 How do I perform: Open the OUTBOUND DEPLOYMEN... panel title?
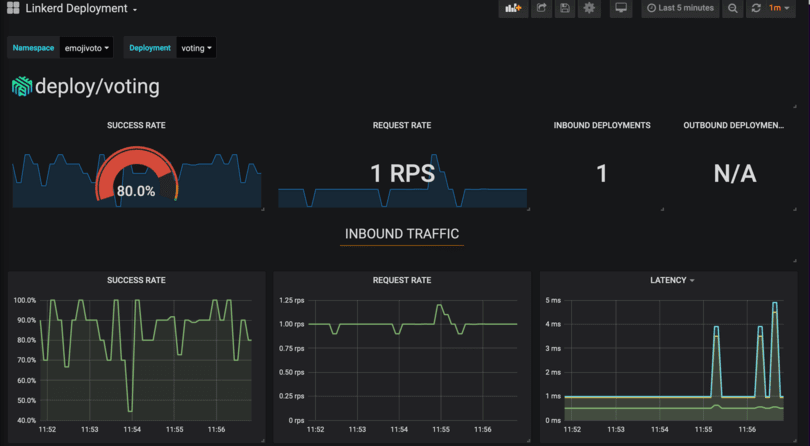click(734, 125)
